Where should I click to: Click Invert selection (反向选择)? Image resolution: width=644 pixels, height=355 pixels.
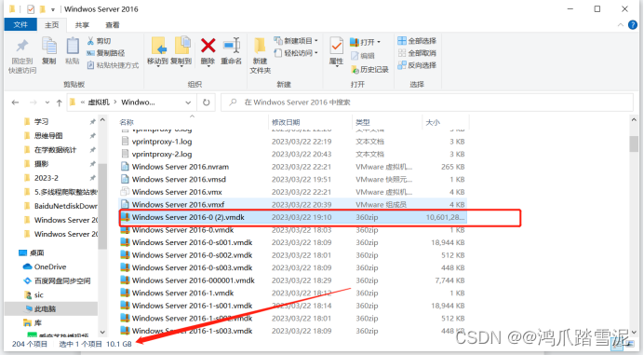click(x=417, y=65)
